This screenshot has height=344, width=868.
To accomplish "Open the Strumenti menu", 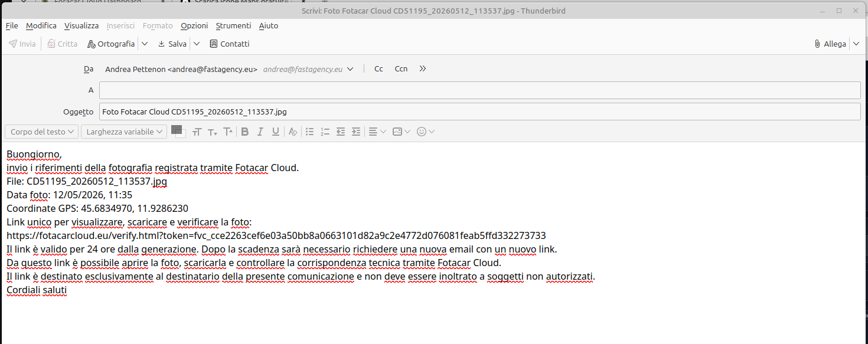I will pyautogui.click(x=233, y=25).
